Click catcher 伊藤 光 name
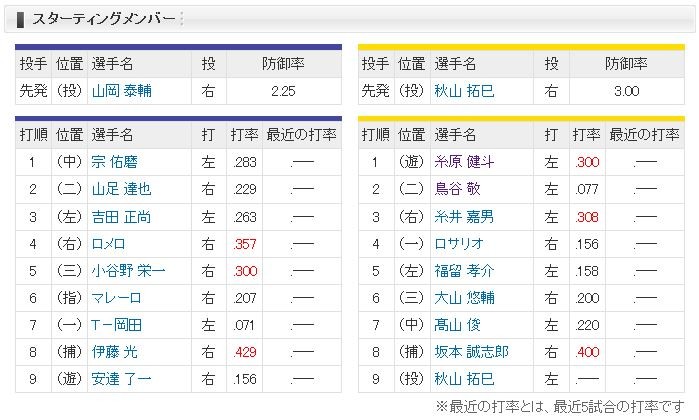 pyautogui.click(x=115, y=351)
